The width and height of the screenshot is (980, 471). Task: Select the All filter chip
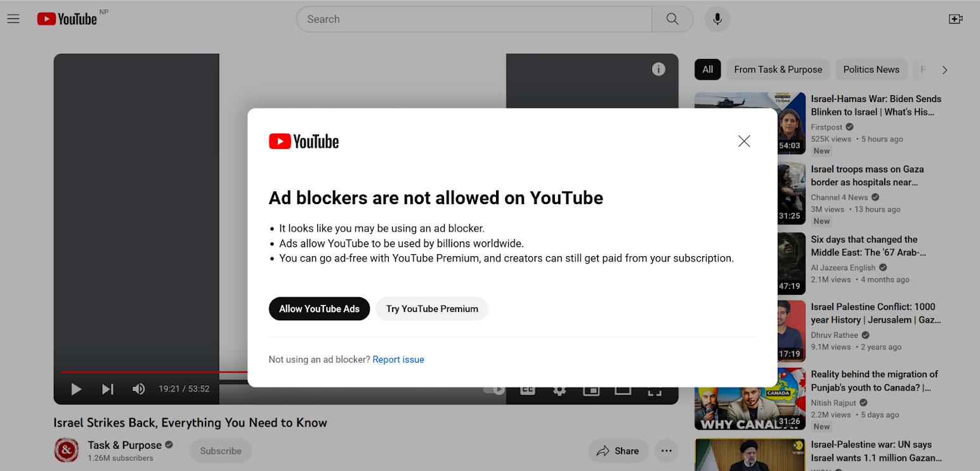[708, 70]
